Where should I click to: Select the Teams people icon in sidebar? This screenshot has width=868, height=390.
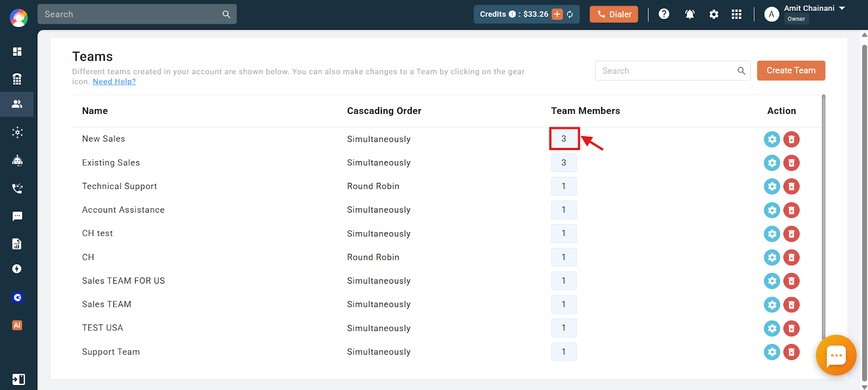17,104
